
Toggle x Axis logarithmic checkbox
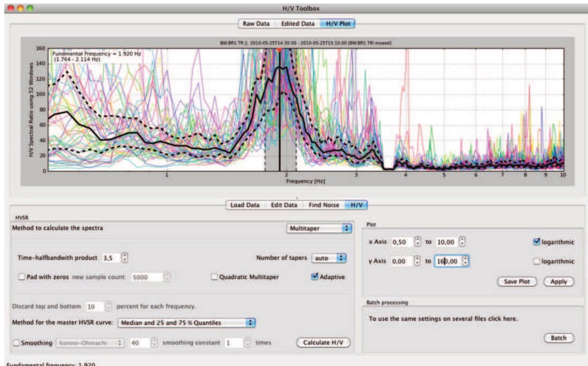point(537,242)
